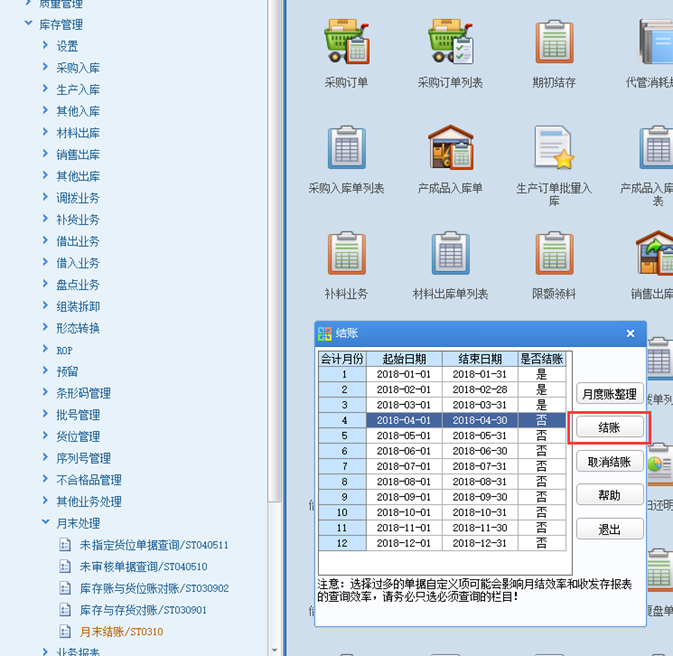Click the 结账 dialog title icon

[324, 334]
